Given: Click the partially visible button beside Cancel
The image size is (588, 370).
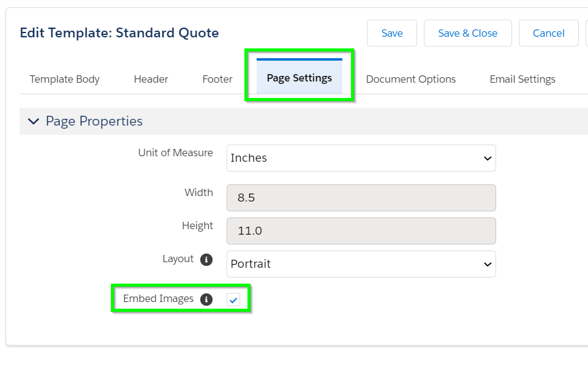Looking at the screenshot, I should coord(587,33).
